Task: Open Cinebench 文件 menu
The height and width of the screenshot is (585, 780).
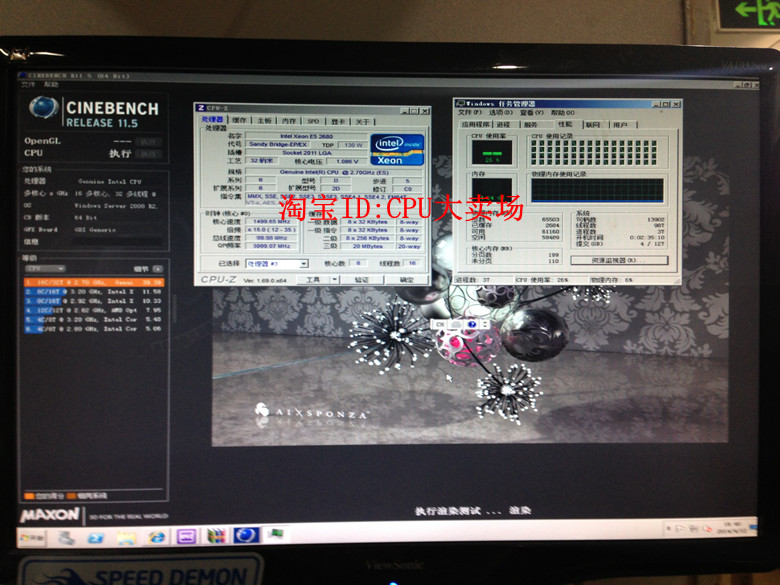Action: 27,85
